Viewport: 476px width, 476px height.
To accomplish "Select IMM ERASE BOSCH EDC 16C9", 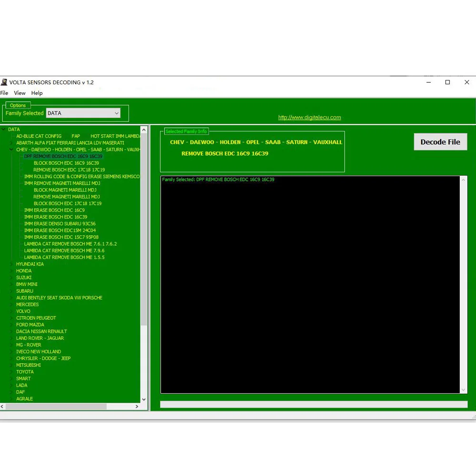I will click(54, 210).
